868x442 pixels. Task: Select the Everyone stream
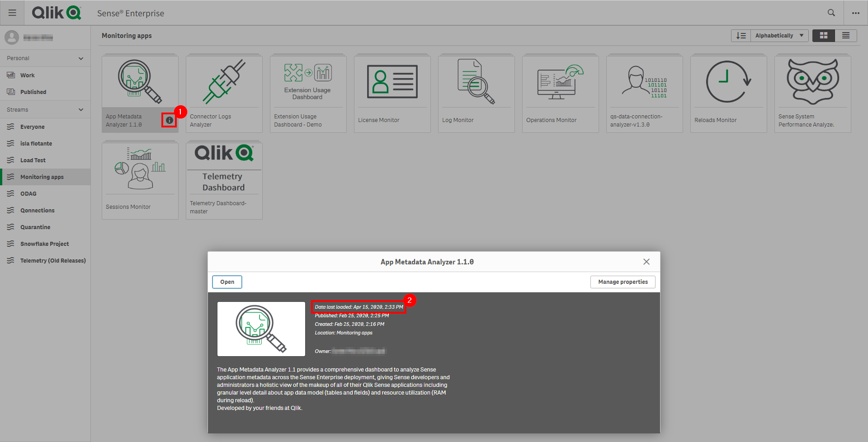tap(45, 127)
